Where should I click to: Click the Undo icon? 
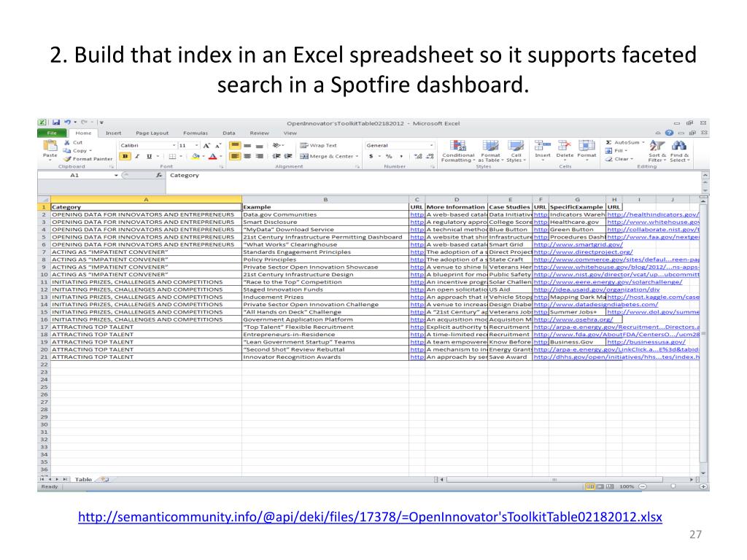(x=67, y=122)
